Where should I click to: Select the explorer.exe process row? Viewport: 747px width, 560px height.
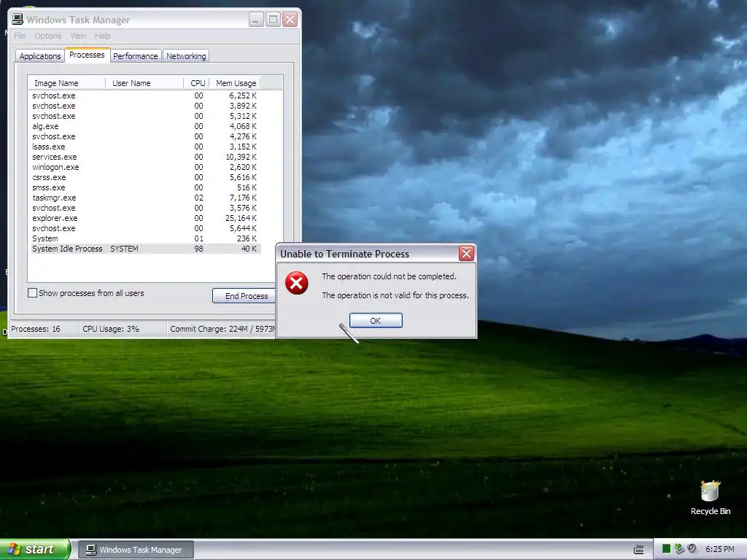click(x=145, y=218)
